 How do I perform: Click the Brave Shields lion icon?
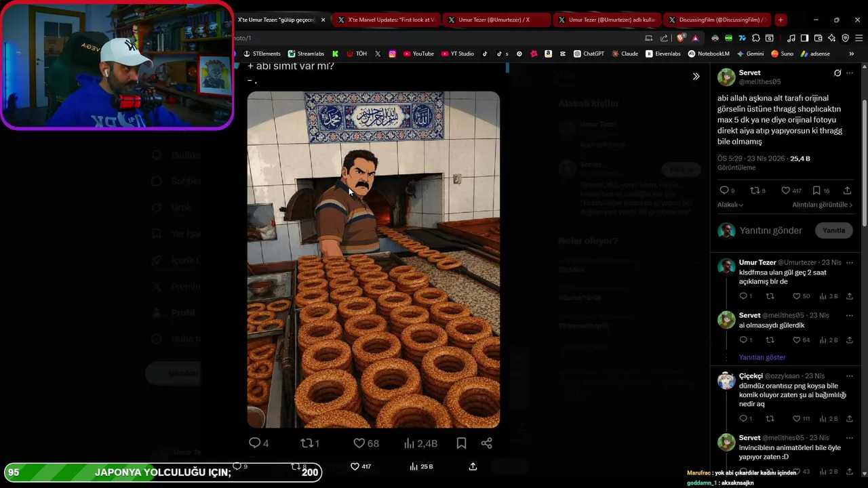pyautogui.click(x=681, y=38)
